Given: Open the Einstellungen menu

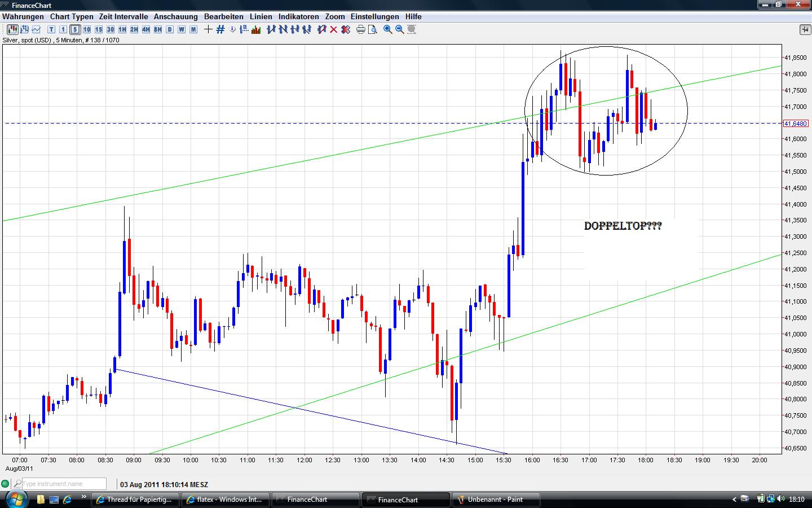Looking at the screenshot, I should (x=375, y=16).
